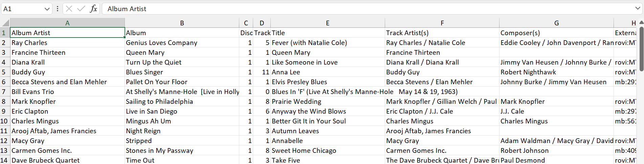Click the three-dot Name Box resize handle
This screenshot has width=644, height=164.
coord(58,9)
